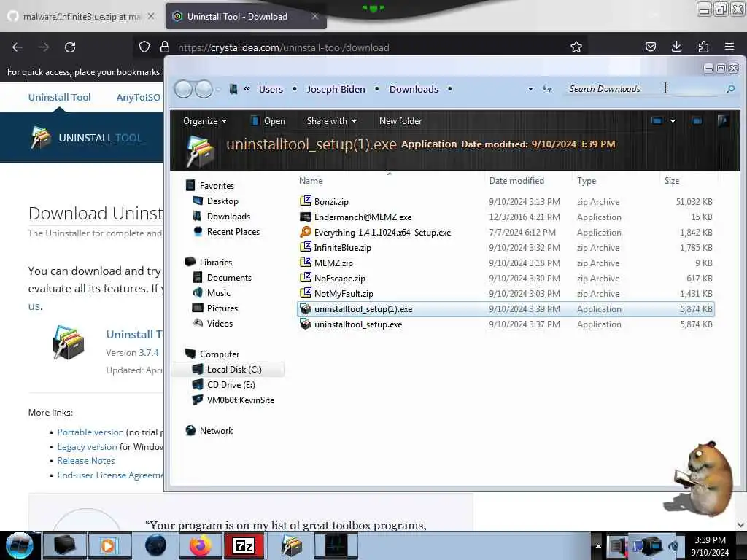Click the Uninstall Tool tab on the webpage

(x=59, y=97)
